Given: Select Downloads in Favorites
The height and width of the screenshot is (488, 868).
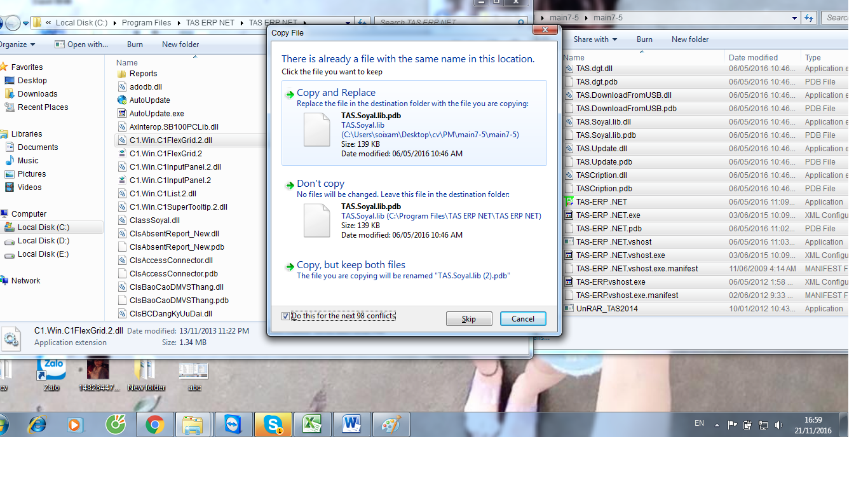Looking at the screenshot, I should pos(37,94).
